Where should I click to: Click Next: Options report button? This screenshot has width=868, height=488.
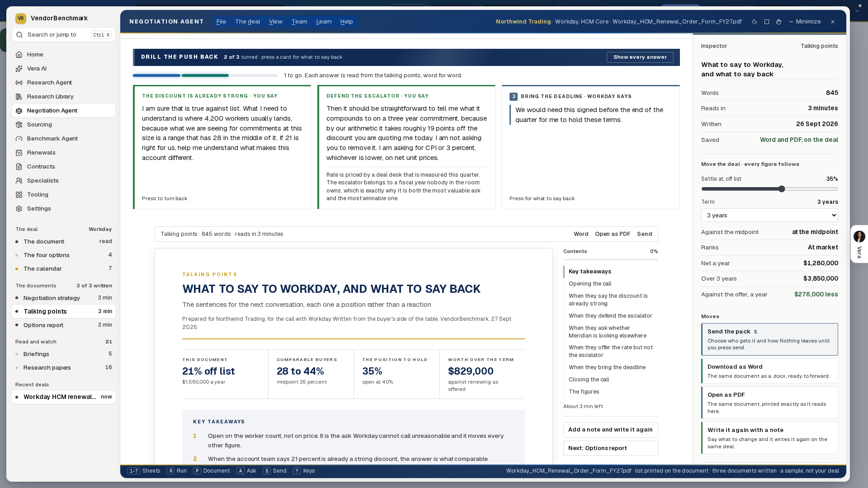[x=610, y=448]
